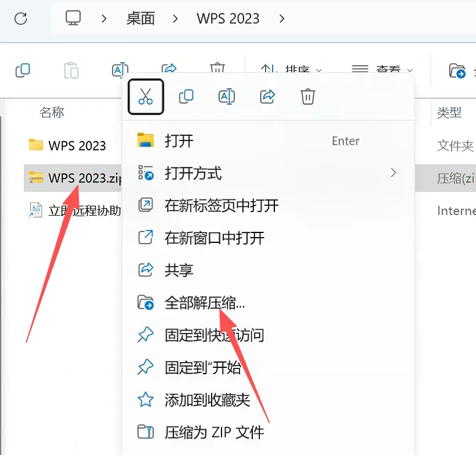Screen dimensions: 476x455
Task: Click the yellow folder icon of WPS 2023
Action: pos(36,145)
